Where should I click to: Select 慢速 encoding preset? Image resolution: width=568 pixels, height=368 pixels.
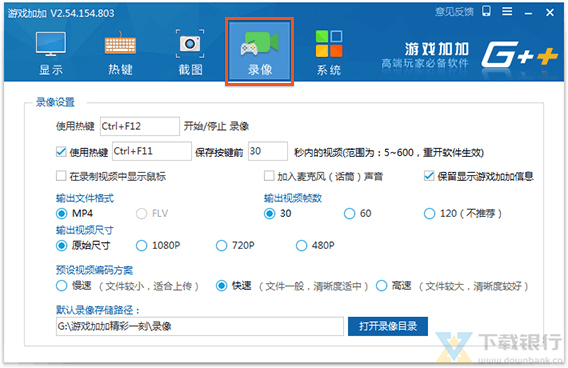(62, 286)
